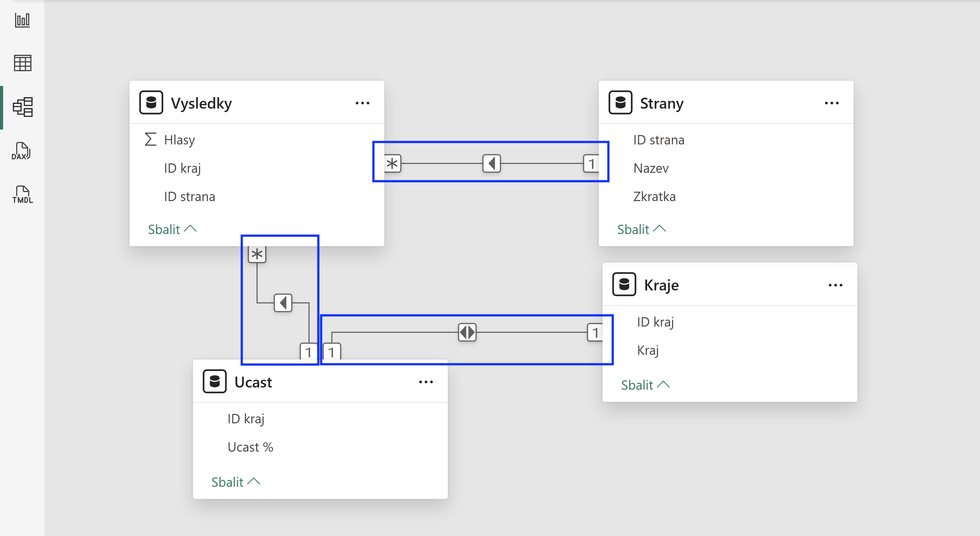Click the Ucast table database icon
This screenshot has width=980, height=536.
point(214,382)
